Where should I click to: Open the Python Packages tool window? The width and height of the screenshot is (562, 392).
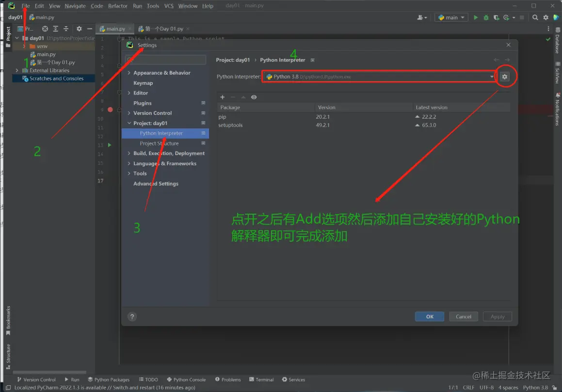(x=109, y=379)
